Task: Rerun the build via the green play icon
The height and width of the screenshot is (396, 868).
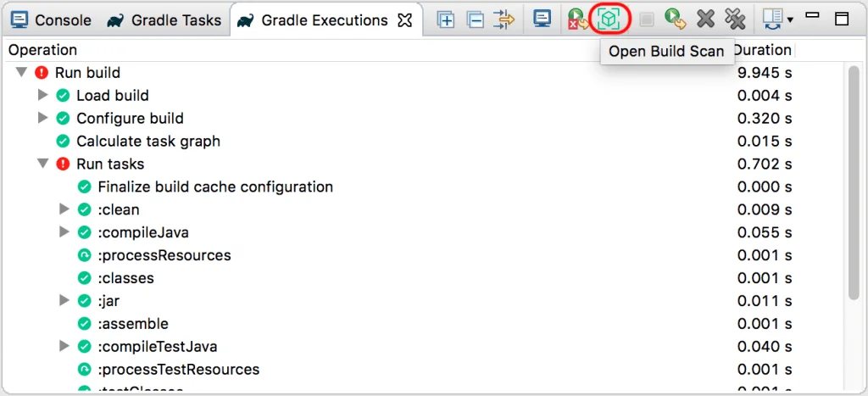Action: (x=675, y=19)
